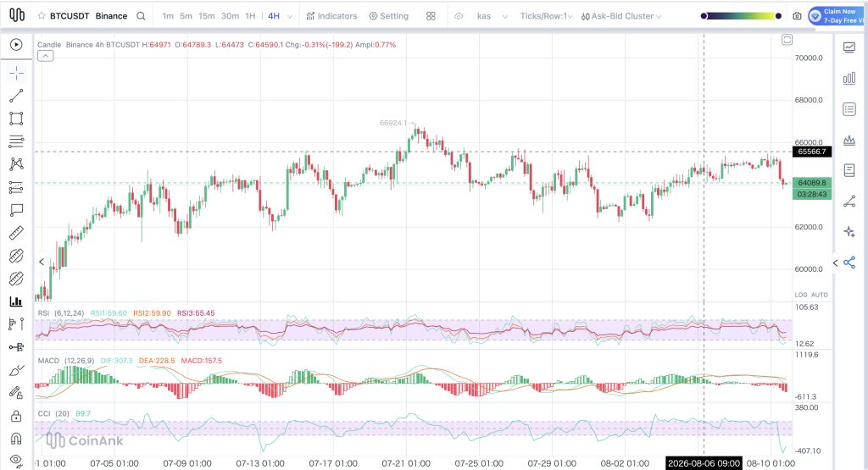The width and height of the screenshot is (868, 470).
Task: Select the trend line drawing tool
Action: tap(16, 96)
